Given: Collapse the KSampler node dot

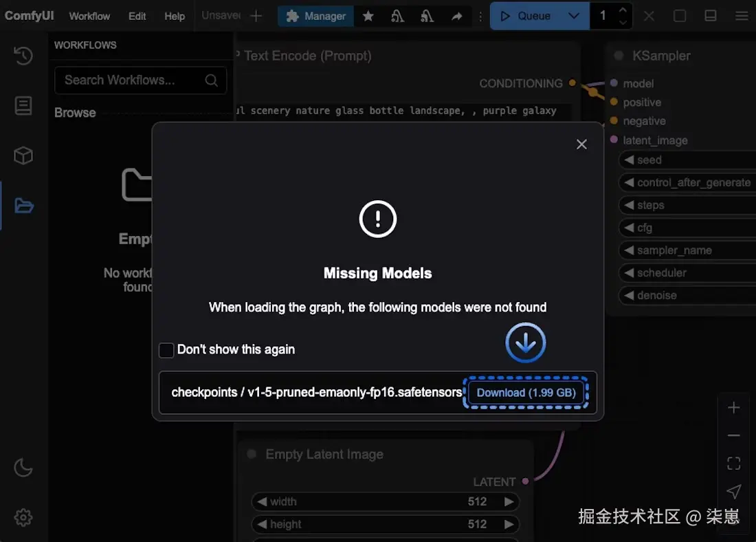Looking at the screenshot, I should click(x=619, y=56).
